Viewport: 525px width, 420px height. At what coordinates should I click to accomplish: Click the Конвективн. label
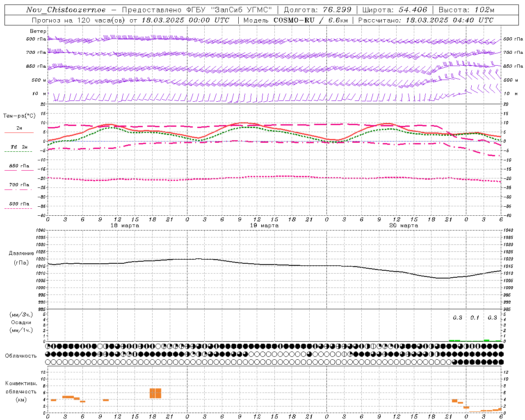tap(21, 383)
